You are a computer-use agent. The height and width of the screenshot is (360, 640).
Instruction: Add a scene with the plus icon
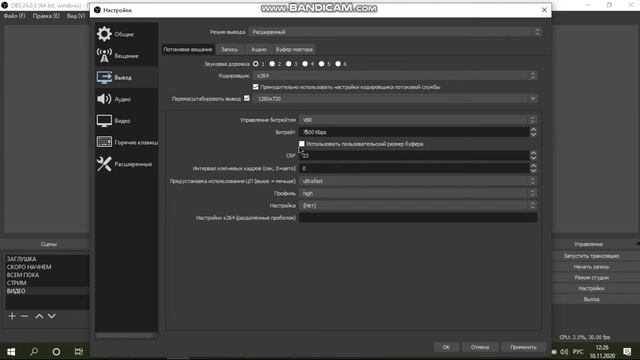pos(12,316)
